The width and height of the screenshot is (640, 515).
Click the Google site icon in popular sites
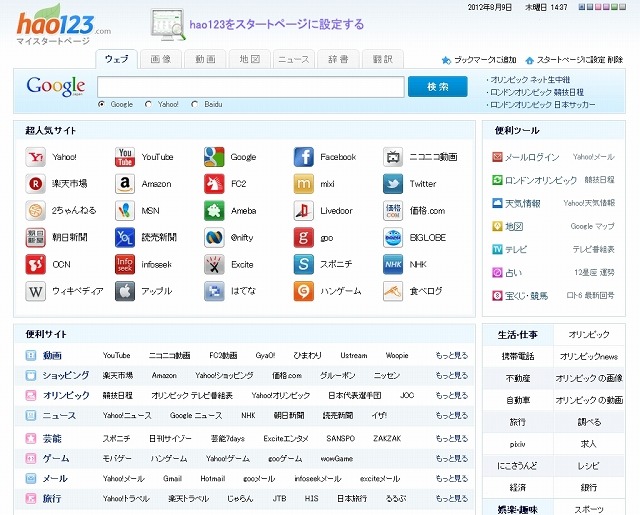tap(214, 157)
